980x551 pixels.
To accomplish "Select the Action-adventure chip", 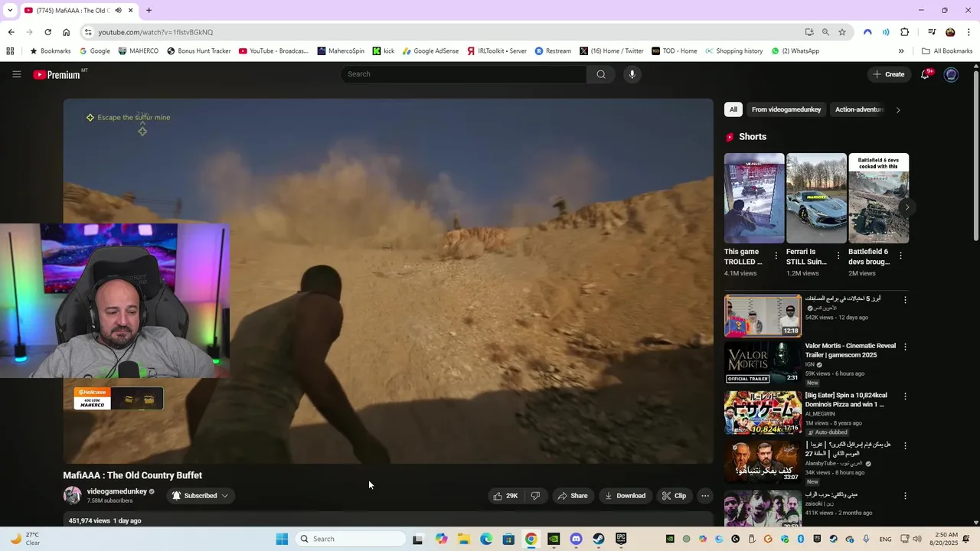I will tap(859, 109).
